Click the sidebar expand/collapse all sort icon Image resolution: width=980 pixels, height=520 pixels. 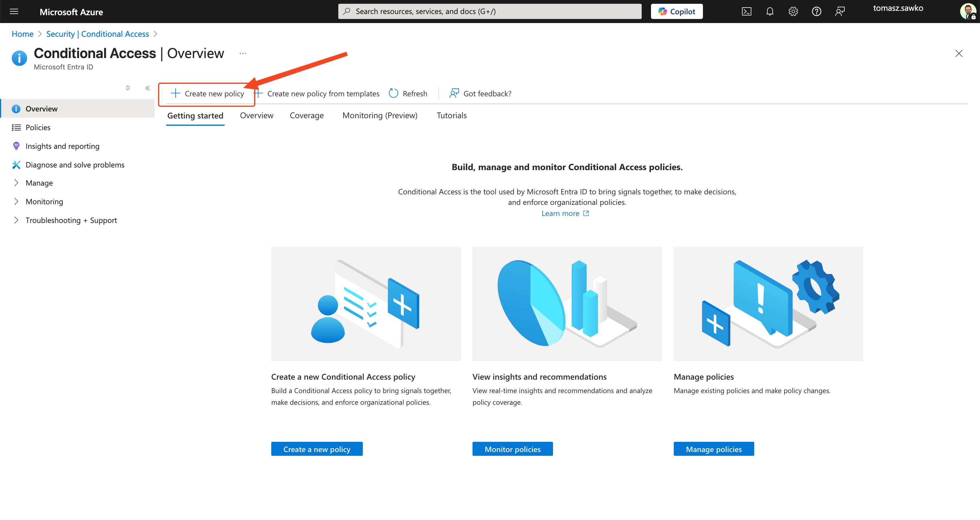(x=128, y=88)
